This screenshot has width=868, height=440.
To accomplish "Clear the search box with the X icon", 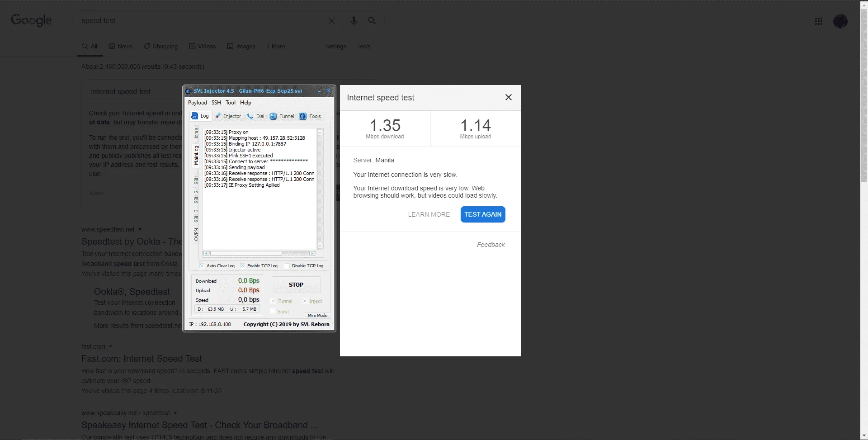I will click(332, 21).
